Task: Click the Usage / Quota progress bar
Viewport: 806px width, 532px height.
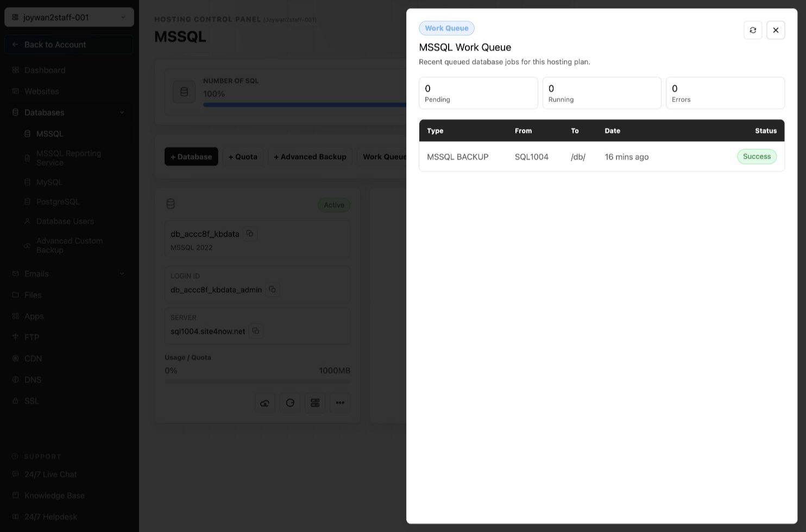Action: click(257, 381)
